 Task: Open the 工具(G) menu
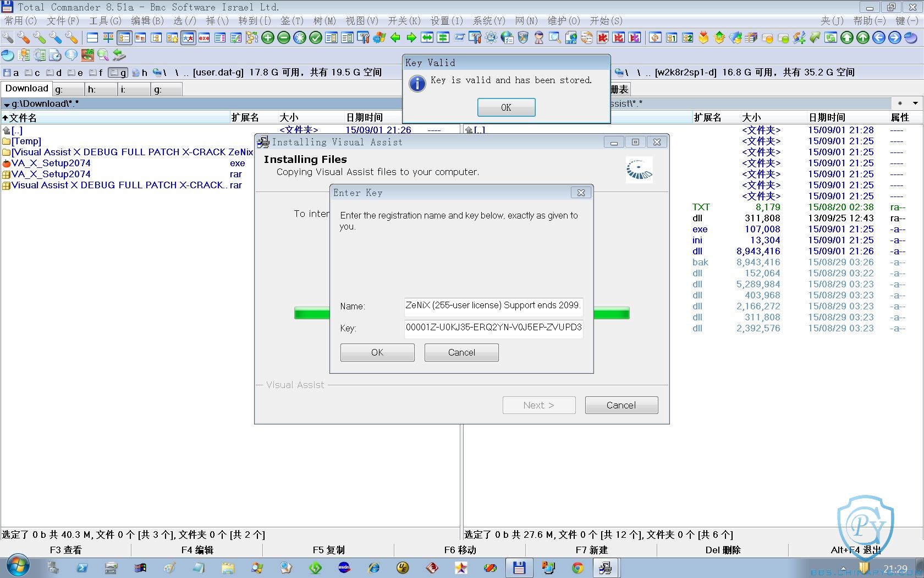point(106,21)
